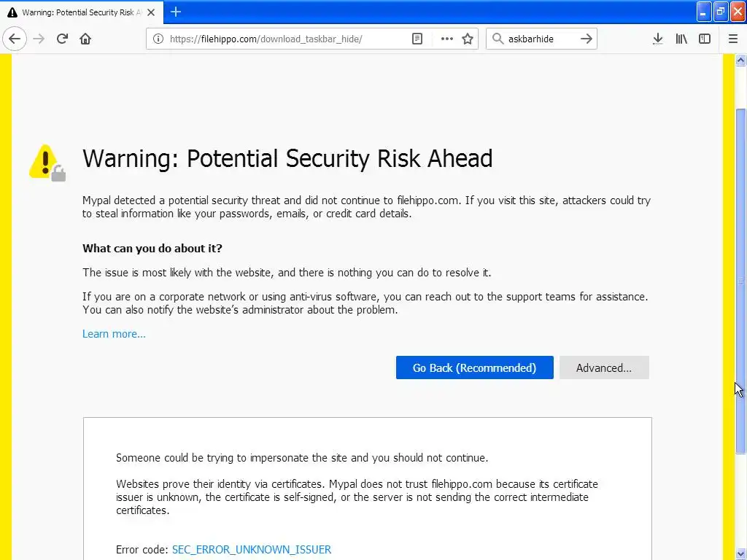Screen dimensions: 747x560
Task: Click the search go arrow
Action: point(586,39)
